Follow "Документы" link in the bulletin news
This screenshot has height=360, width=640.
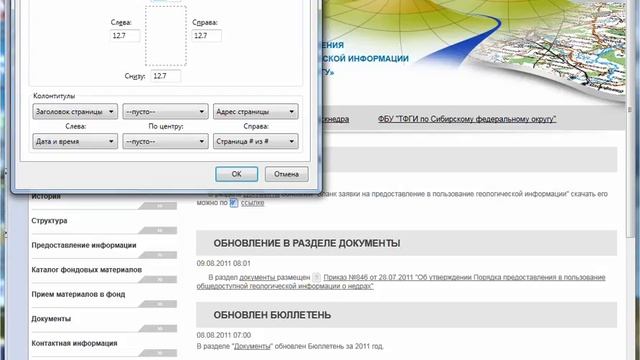(x=252, y=346)
